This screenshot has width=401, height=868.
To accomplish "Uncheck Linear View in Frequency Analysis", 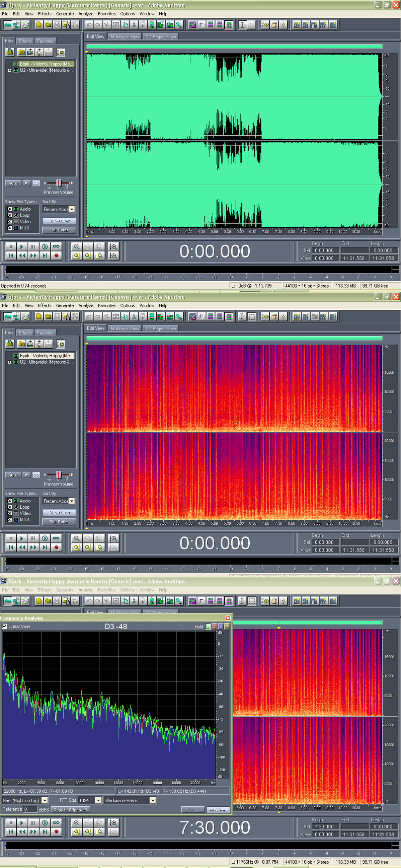I will click(5, 627).
